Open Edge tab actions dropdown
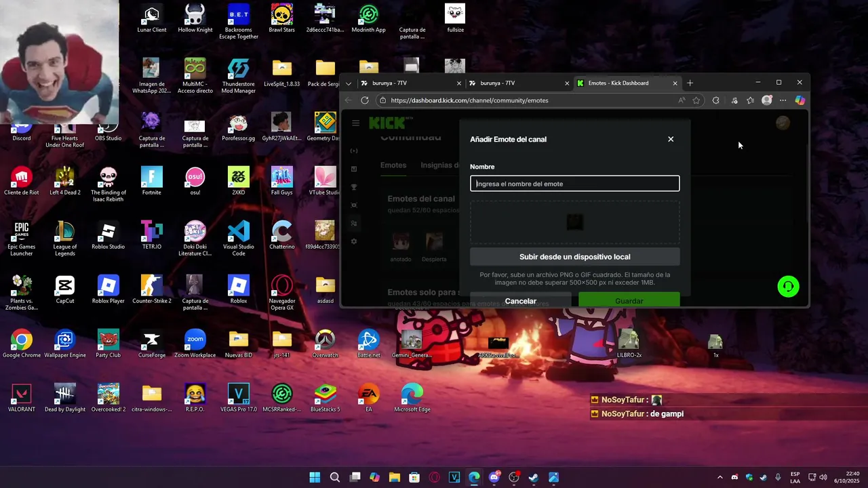Image resolution: width=868 pixels, height=488 pixels. (x=349, y=83)
